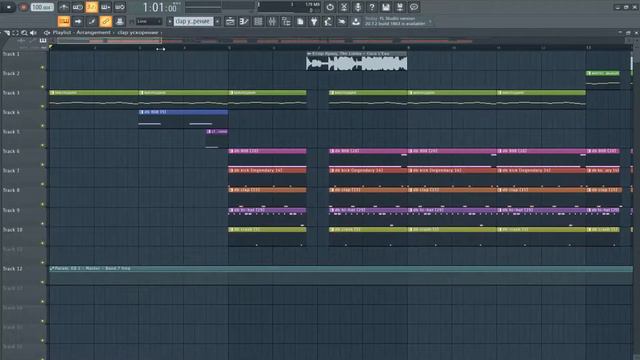Open the playlist view icon
Viewport: 640px width, 360px height.
click(230, 21)
